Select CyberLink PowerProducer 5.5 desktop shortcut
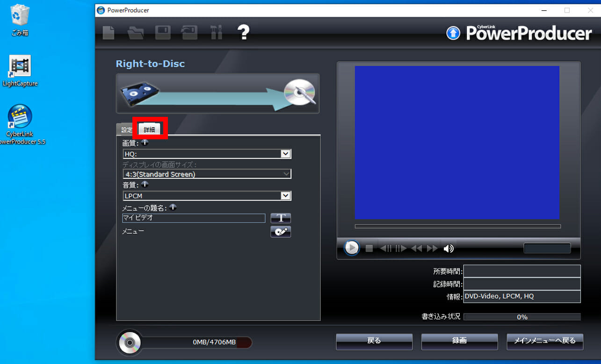This screenshot has width=601, height=364. 20,124
